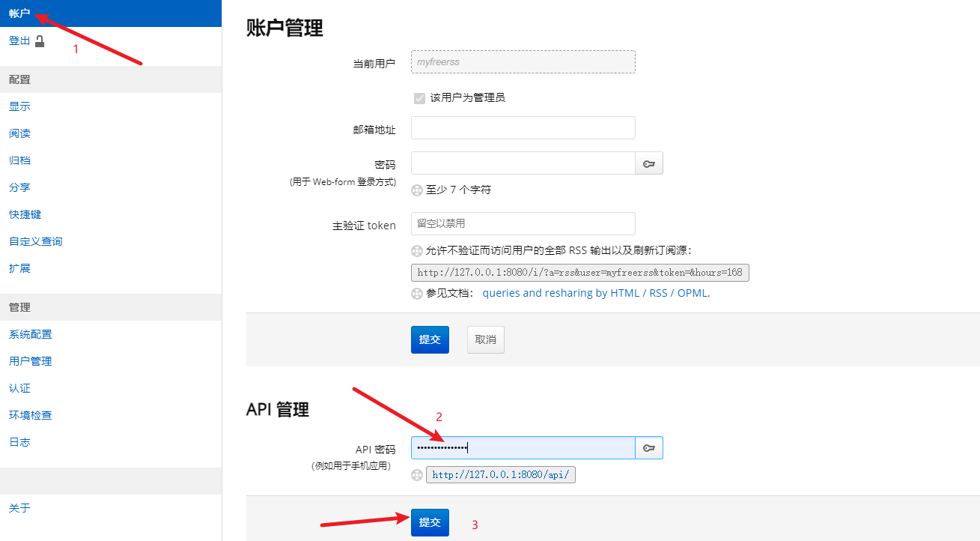Click help icon next to 至少 7 个字符
The height and width of the screenshot is (541, 980).
point(417,190)
